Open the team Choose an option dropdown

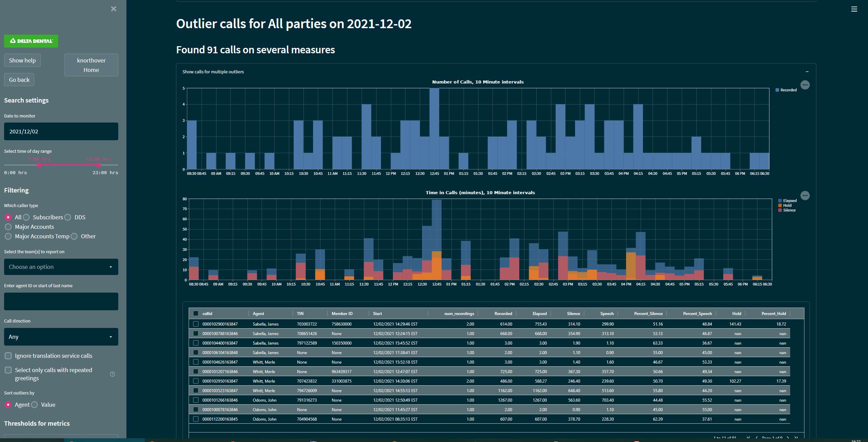61,267
